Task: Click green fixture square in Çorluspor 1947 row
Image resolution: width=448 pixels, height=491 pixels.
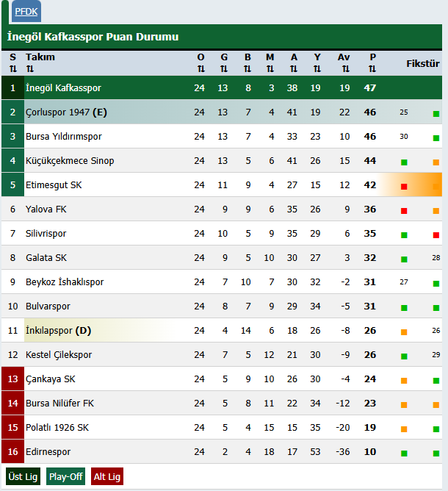Action: pyautogui.click(x=436, y=114)
